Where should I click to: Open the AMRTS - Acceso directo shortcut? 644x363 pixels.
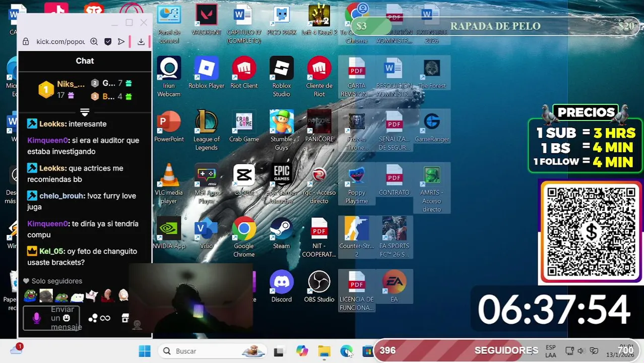[x=432, y=188]
